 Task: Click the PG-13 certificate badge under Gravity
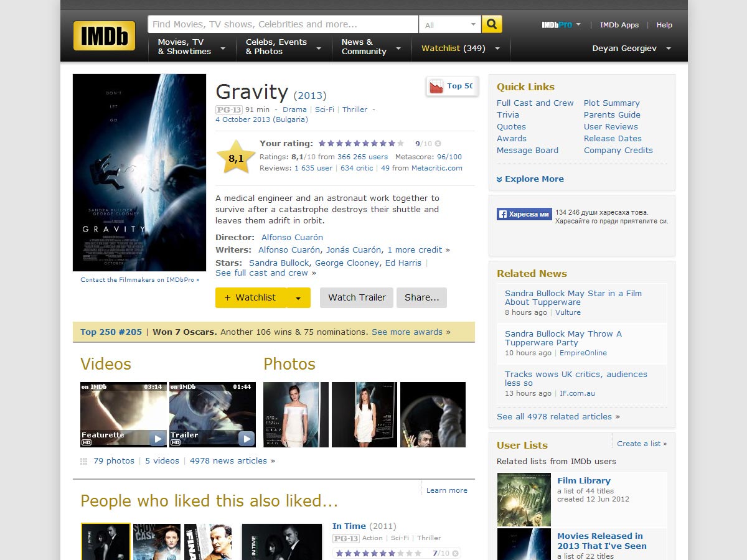[x=228, y=110]
